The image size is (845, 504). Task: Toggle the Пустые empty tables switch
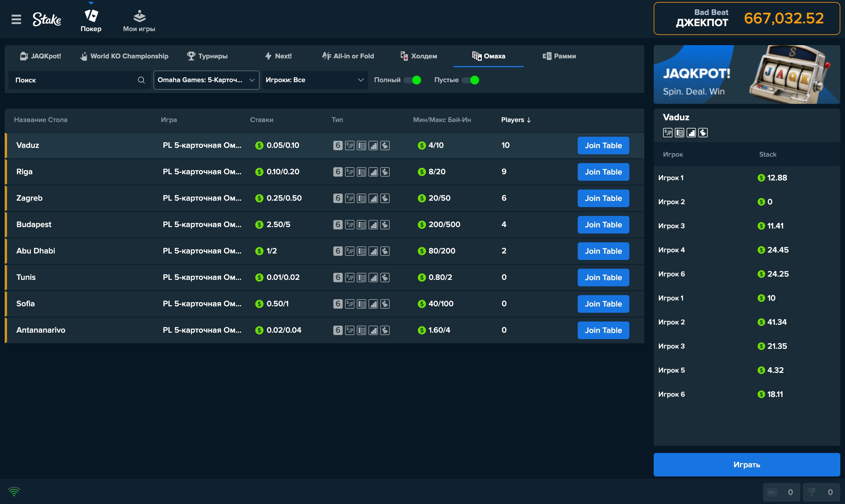(471, 80)
